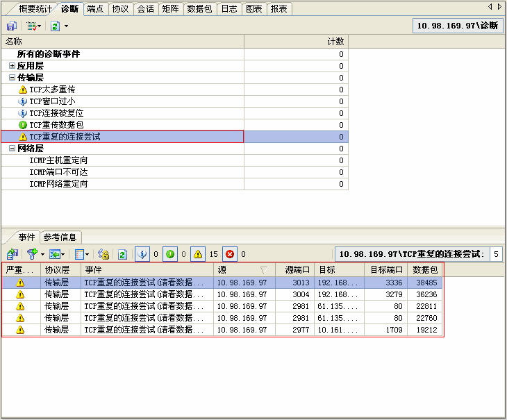This screenshot has height=420, width=507.
Task: Sort events by the 协议层 column header
Action: [60, 270]
